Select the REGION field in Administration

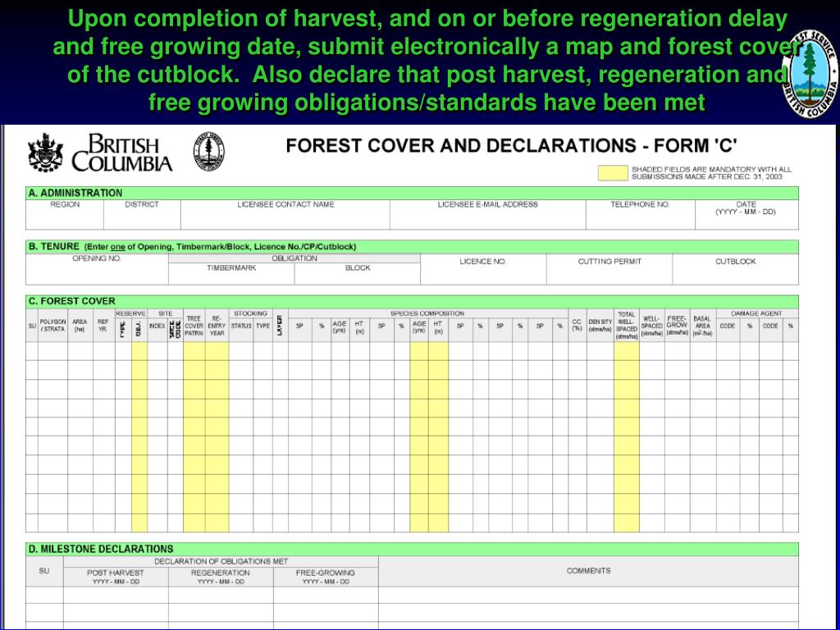[x=65, y=215]
